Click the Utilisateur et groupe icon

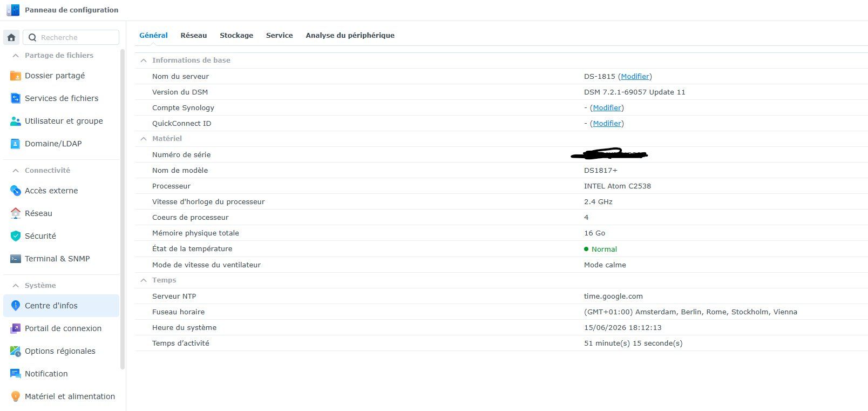[16, 121]
